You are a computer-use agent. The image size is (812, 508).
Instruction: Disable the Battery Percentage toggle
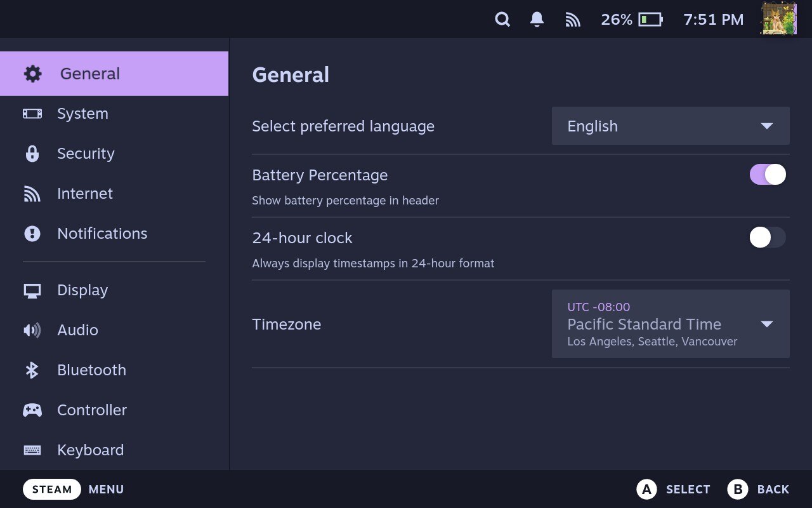(x=767, y=174)
